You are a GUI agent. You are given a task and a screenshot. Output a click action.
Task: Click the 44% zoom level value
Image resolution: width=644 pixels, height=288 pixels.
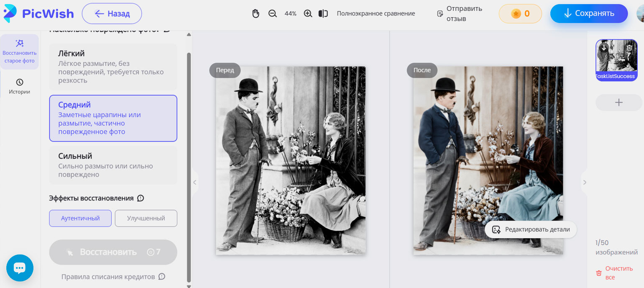click(290, 13)
